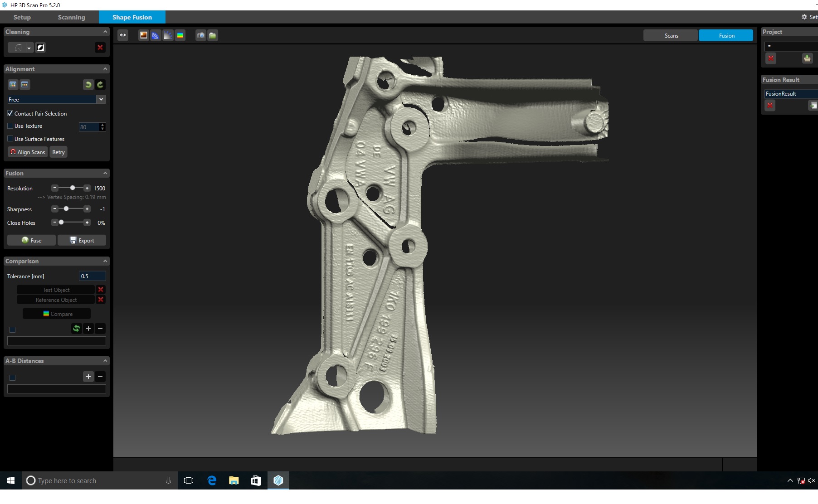This screenshot has height=504, width=818.
Task: Click the green refresh icon in Comparison
Action: (77, 329)
